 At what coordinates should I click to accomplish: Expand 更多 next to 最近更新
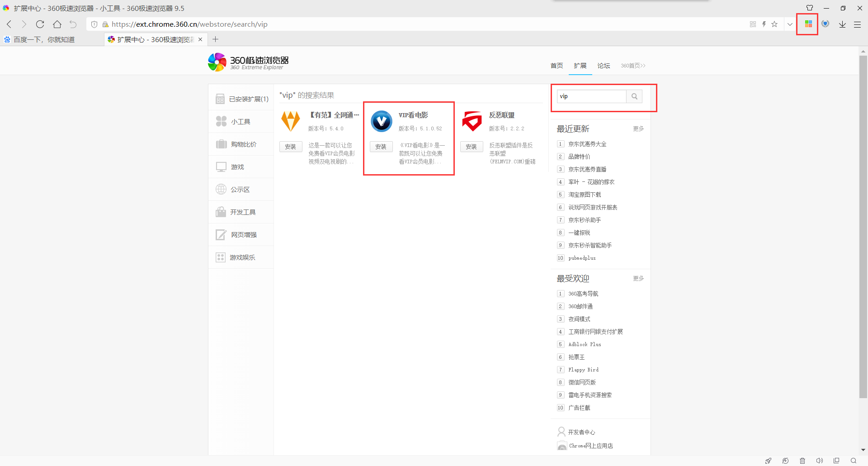638,129
